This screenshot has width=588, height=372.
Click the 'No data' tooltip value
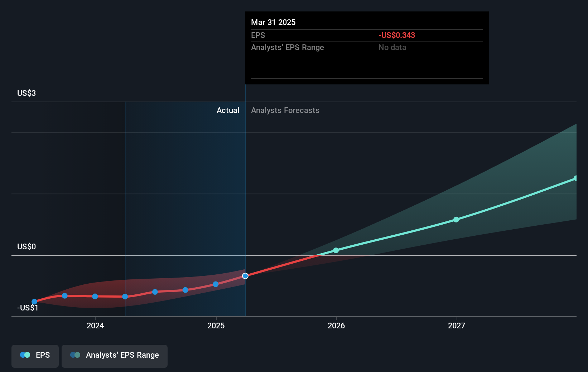point(392,47)
